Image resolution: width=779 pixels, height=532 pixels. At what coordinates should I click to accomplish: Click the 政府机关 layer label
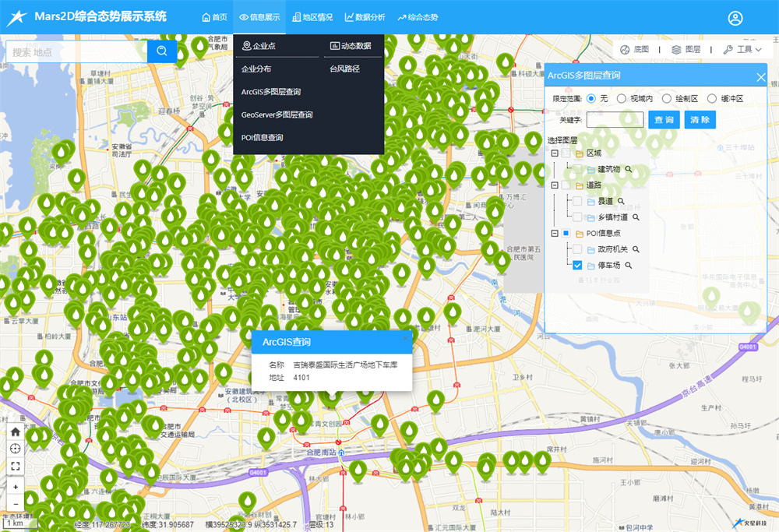612,249
